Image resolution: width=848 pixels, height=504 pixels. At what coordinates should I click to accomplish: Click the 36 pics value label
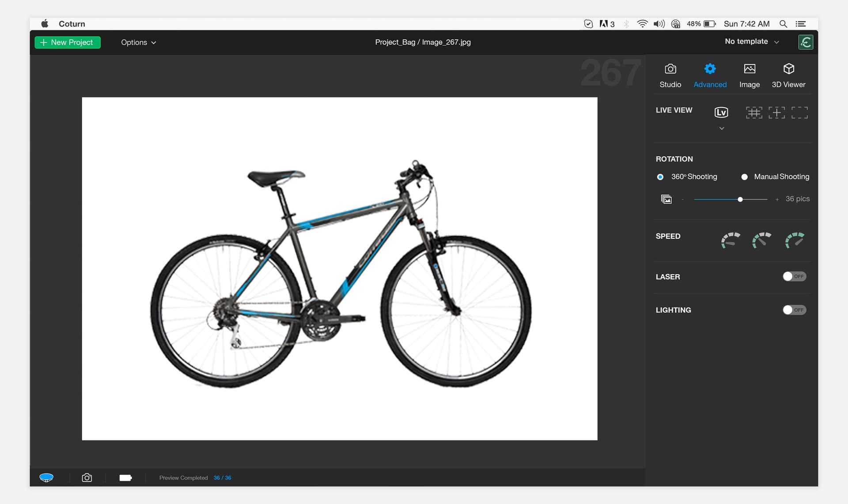click(797, 199)
